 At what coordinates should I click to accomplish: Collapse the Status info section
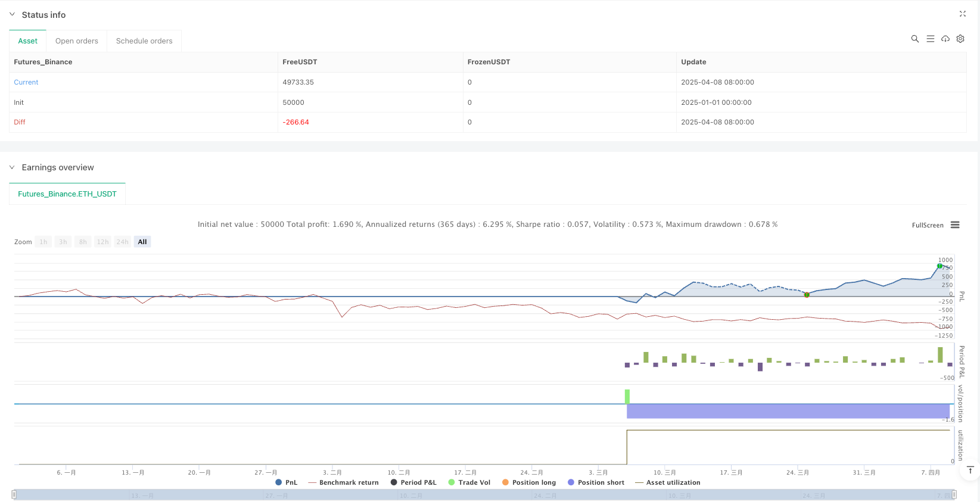12,14
